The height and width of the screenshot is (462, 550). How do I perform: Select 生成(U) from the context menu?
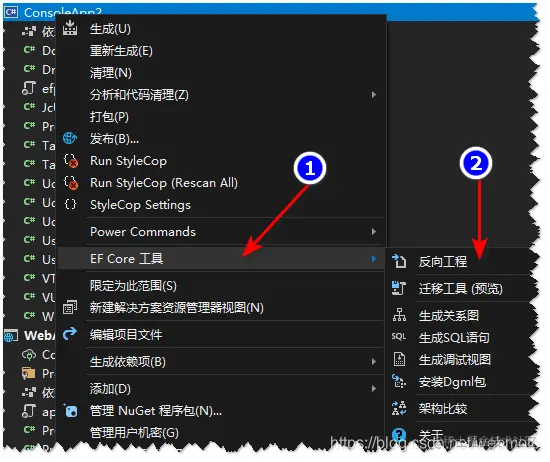222,29
